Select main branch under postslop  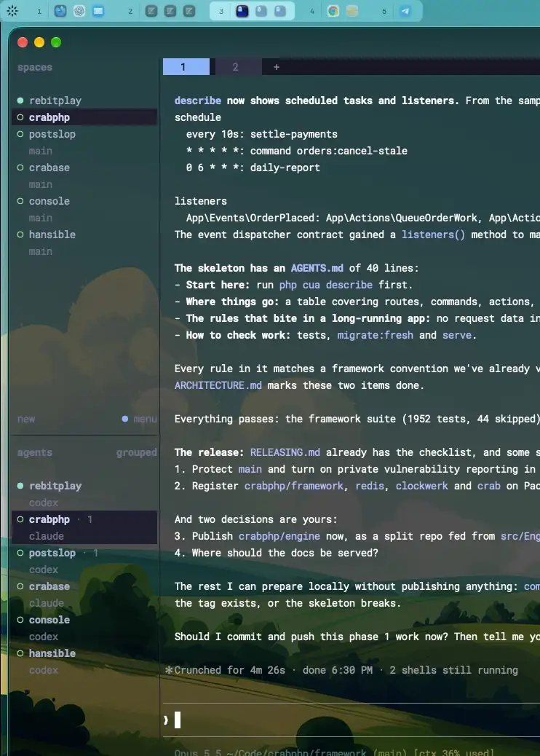pos(41,151)
